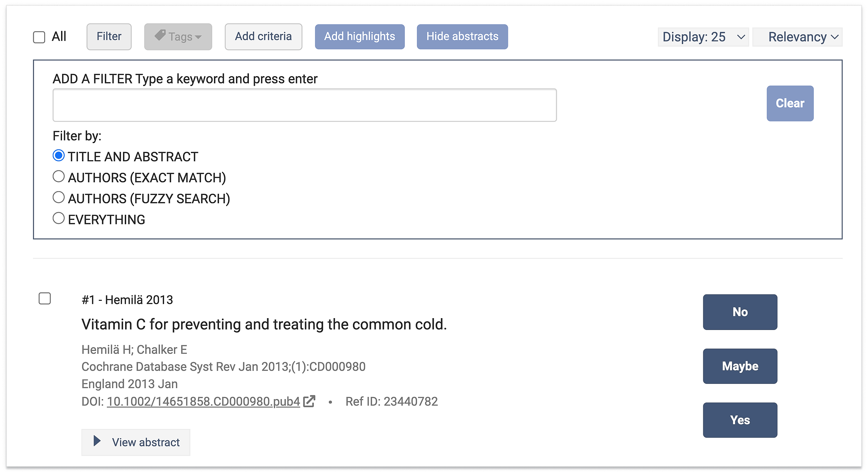Image resolution: width=868 pixels, height=474 pixels.
Task: Vote Maybe on Hemilä 2013
Action: click(x=740, y=366)
